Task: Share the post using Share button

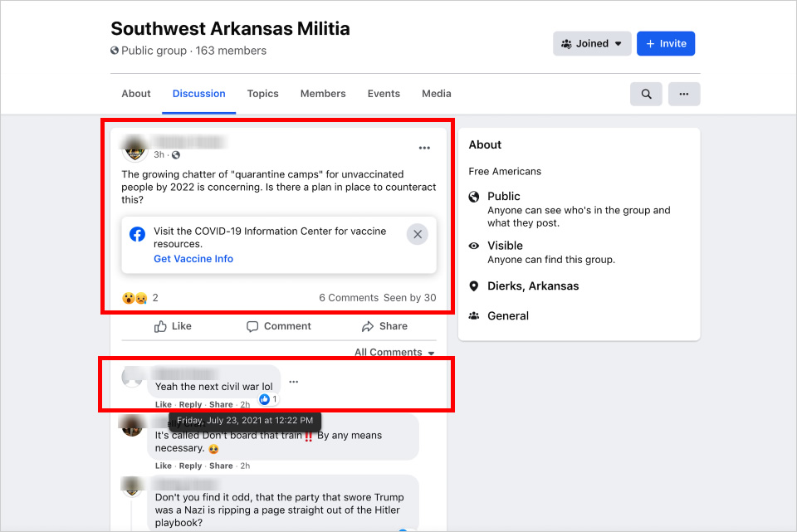Action: coord(384,326)
